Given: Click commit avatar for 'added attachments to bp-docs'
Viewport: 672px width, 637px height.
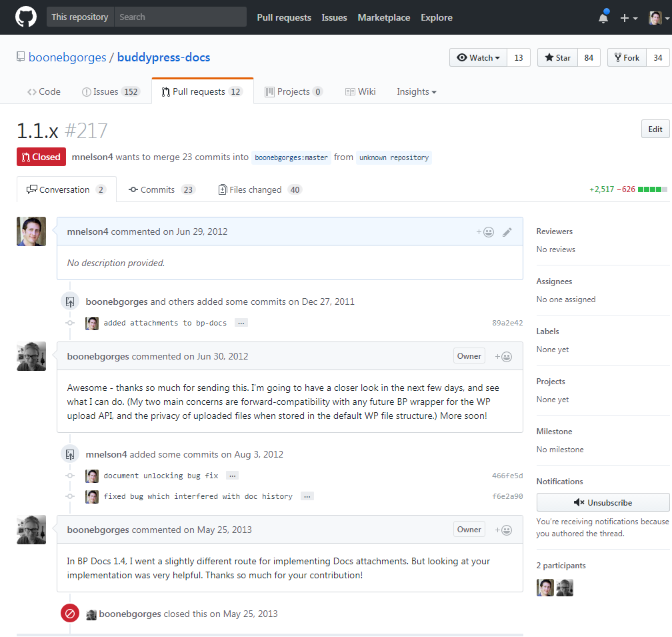Looking at the screenshot, I should (92, 324).
